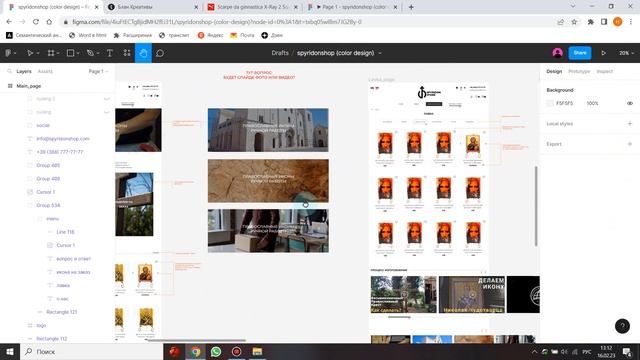Open the browser side panel

[604, 22]
